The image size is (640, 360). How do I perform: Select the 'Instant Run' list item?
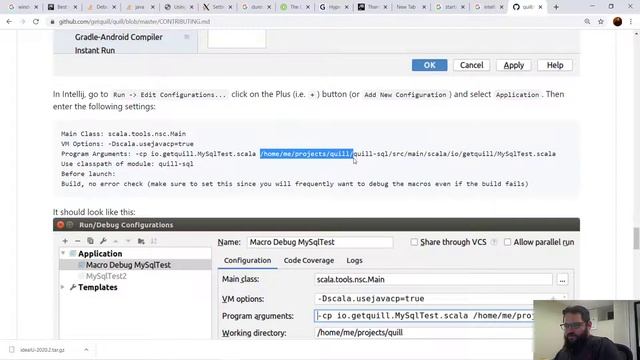tap(95, 50)
